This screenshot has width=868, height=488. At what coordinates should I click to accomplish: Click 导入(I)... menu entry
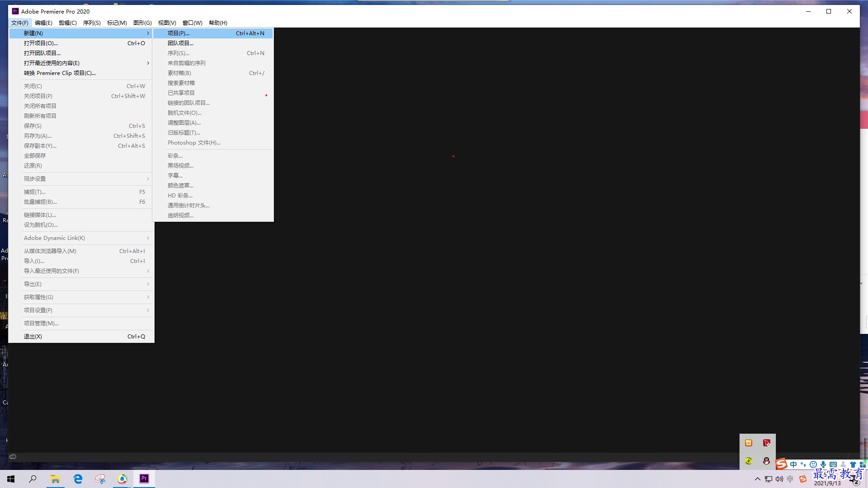pos(82,261)
